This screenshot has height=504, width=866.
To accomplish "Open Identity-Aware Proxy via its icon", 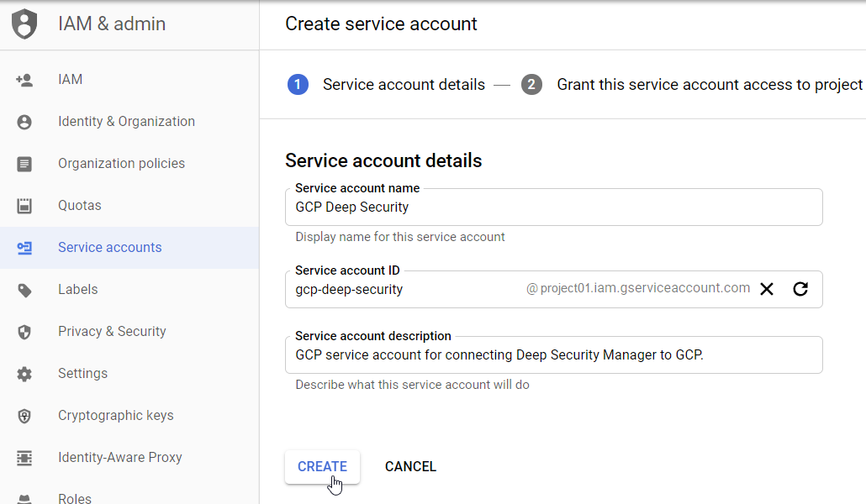I will pyautogui.click(x=24, y=457).
